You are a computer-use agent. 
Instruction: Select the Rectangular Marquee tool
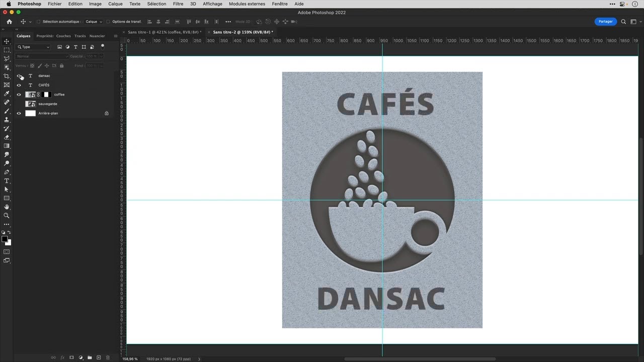coord(7,50)
